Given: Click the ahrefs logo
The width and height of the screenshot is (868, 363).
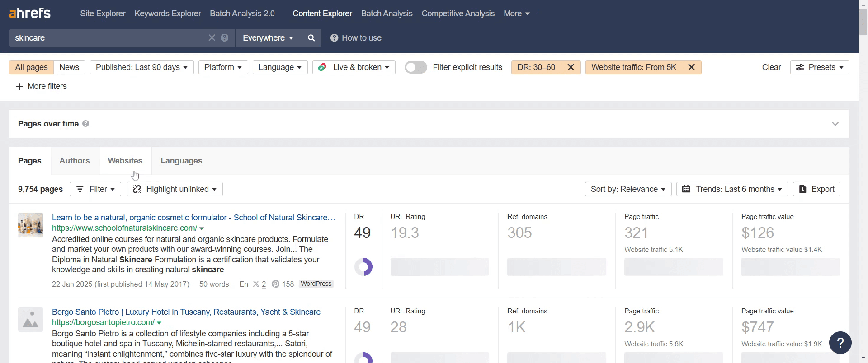Looking at the screenshot, I should [30, 14].
